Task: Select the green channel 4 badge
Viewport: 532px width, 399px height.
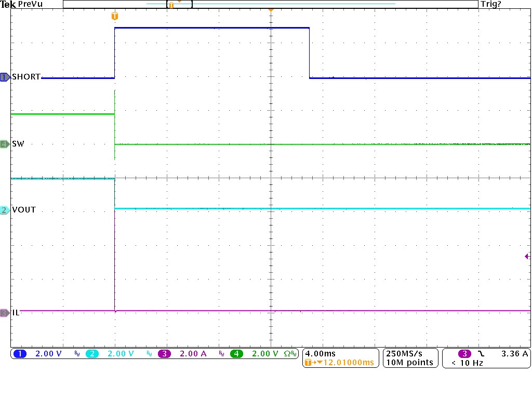Action: coord(236,354)
